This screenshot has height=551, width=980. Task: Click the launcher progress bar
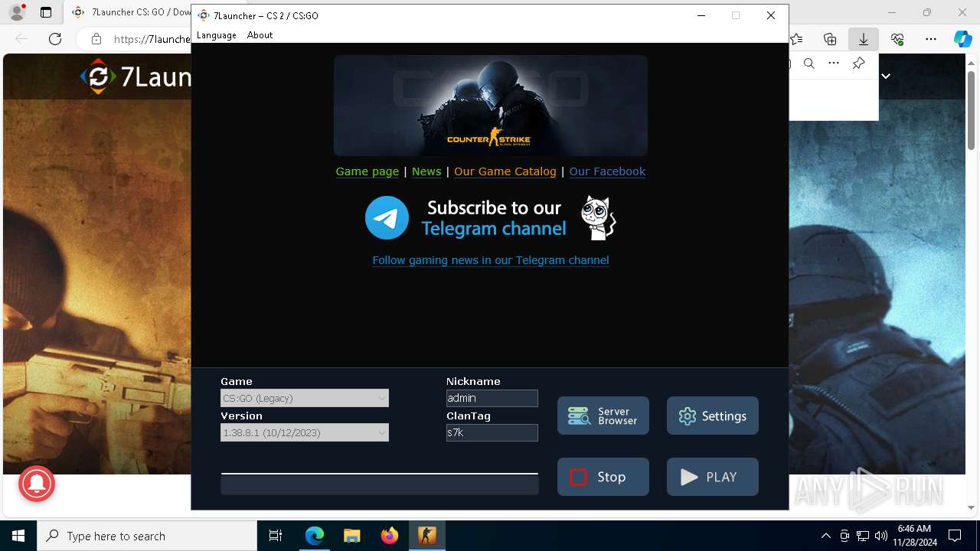coord(380,484)
